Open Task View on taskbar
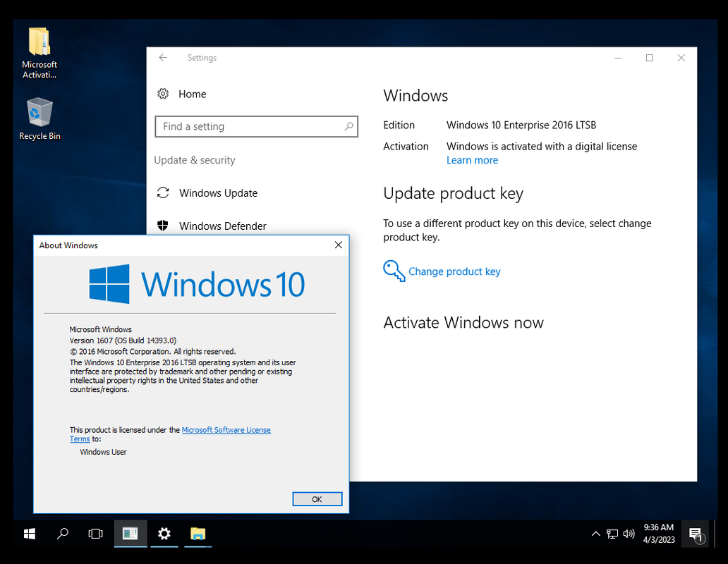Screen dimensions: 728x564 (x=96, y=534)
